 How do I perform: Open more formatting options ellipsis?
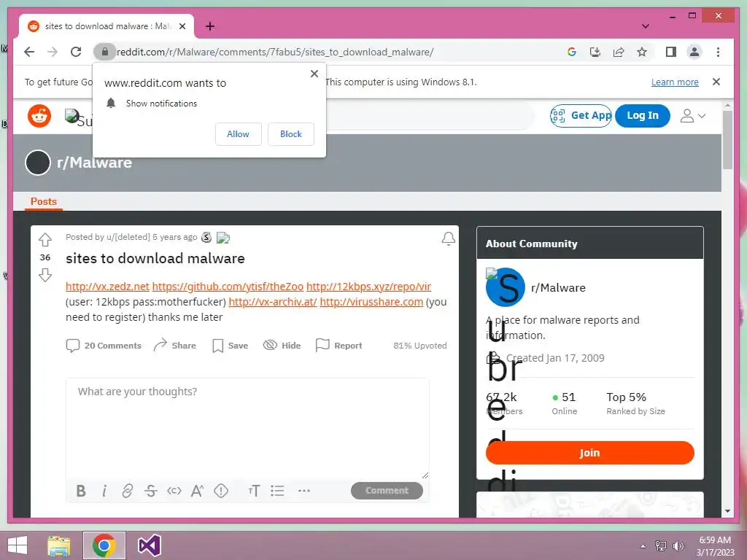pyautogui.click(x=304, y=491)
